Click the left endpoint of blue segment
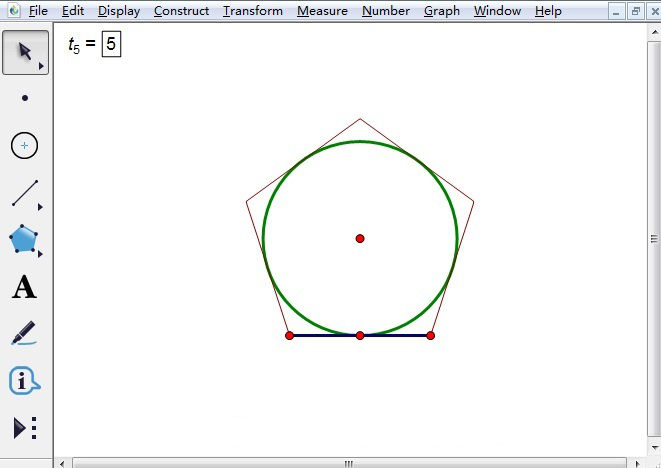The image size is (661, 468). pyautogui.click(x=290, y=335)
